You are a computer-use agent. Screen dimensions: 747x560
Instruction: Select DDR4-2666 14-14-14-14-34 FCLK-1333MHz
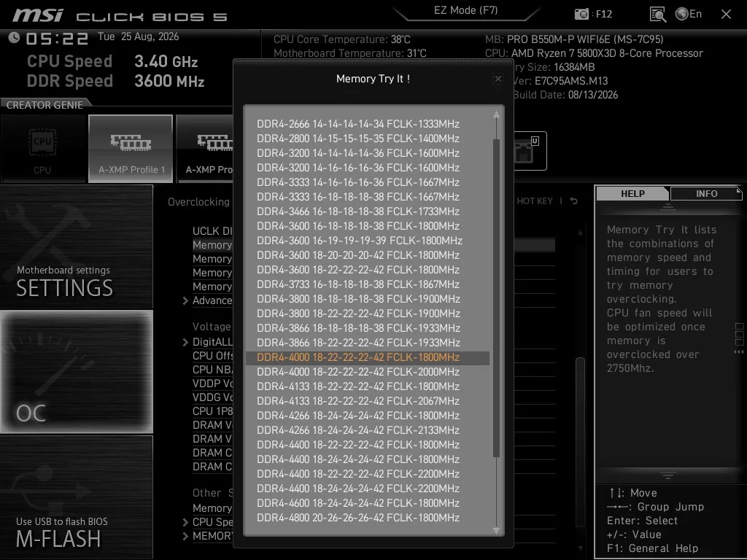[357, 124]
